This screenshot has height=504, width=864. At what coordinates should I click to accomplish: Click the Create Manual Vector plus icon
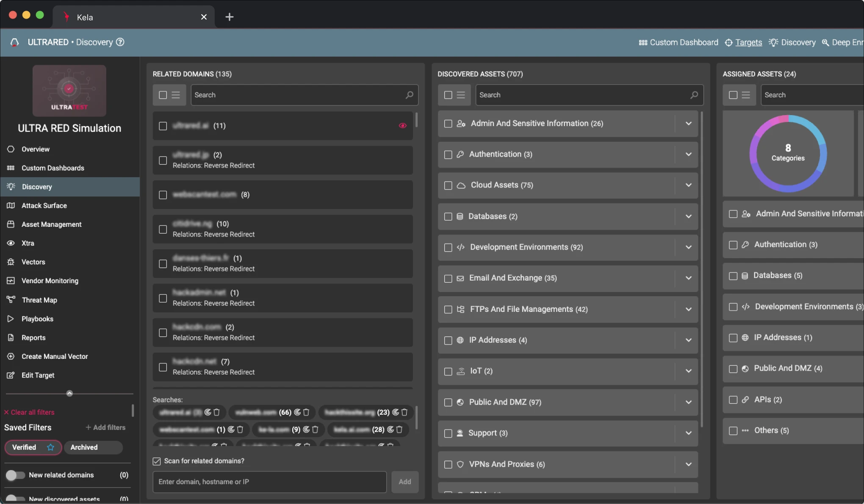coord(11,356)
